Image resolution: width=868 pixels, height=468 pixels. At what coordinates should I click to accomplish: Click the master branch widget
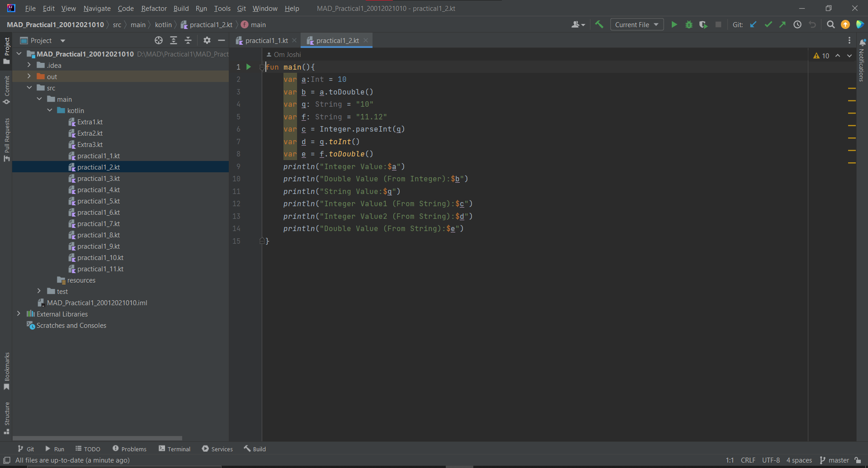click(x=835, y=460)
